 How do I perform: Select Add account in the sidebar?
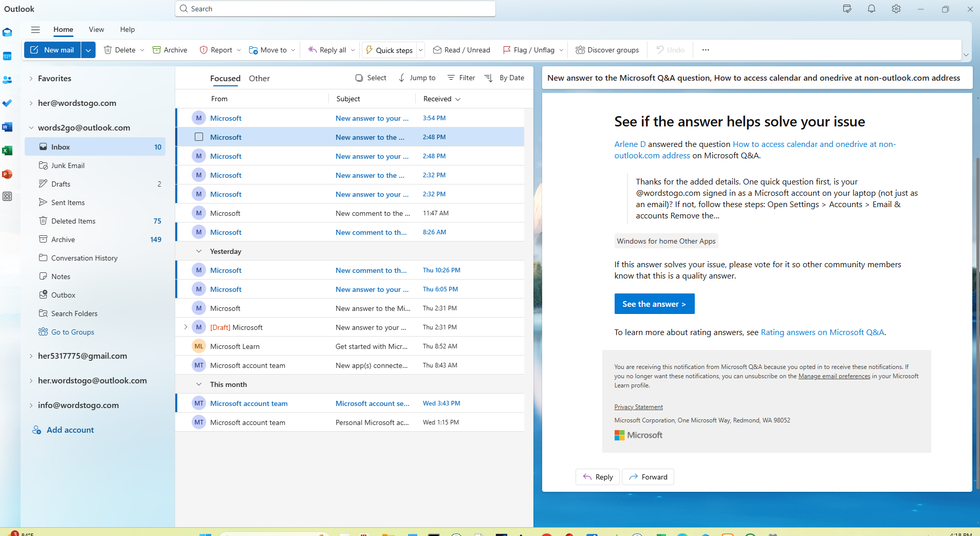69,429
